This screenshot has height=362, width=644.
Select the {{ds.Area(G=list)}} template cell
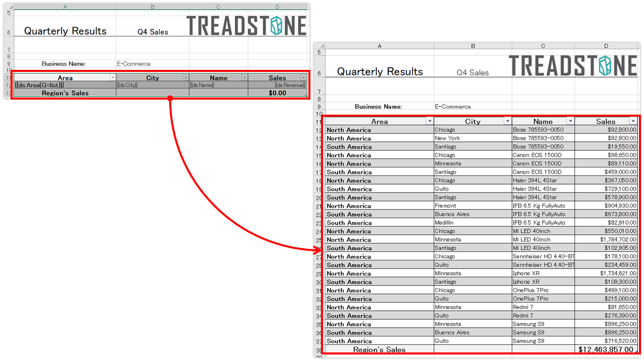(x=65, y=85)
